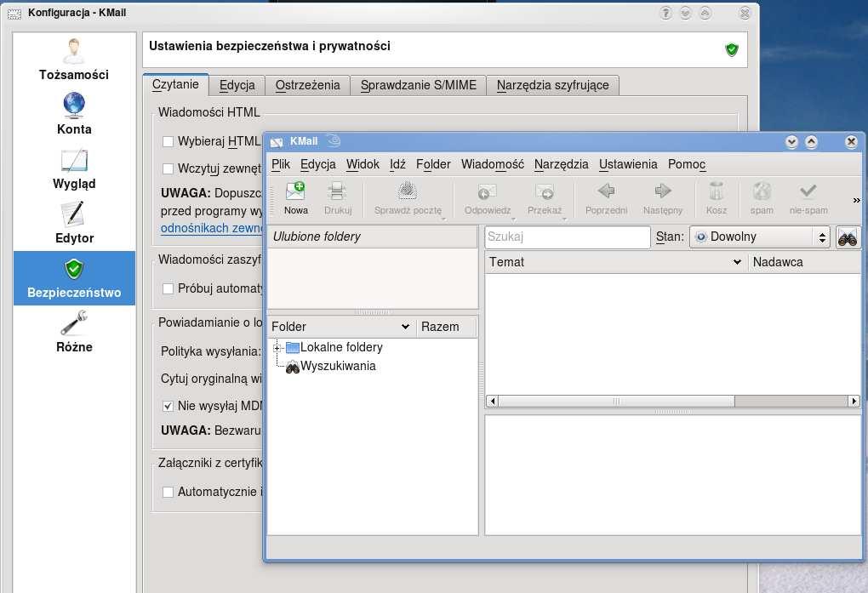Toggle Wczytuj zewnętrzne checkbox
This screenshot has width=868, height=593.
click(x=168, y=168)
